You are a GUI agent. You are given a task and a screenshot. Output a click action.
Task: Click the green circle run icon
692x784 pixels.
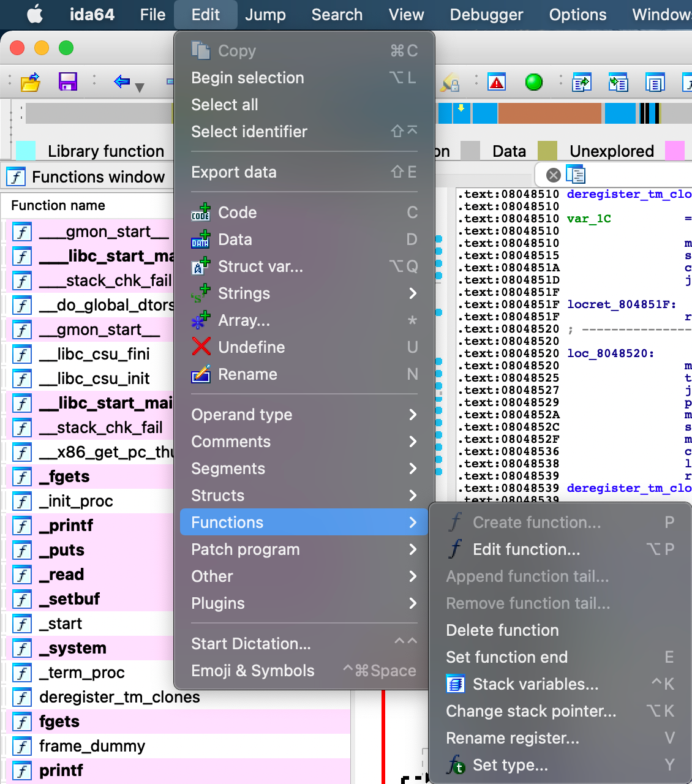[x=534, y=81]
